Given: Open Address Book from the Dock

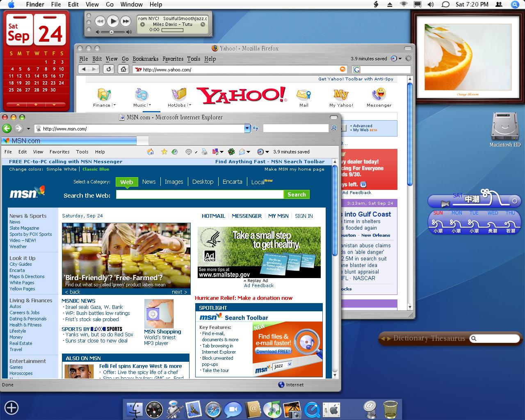Looking at the screenshot, I should point(253,409).
